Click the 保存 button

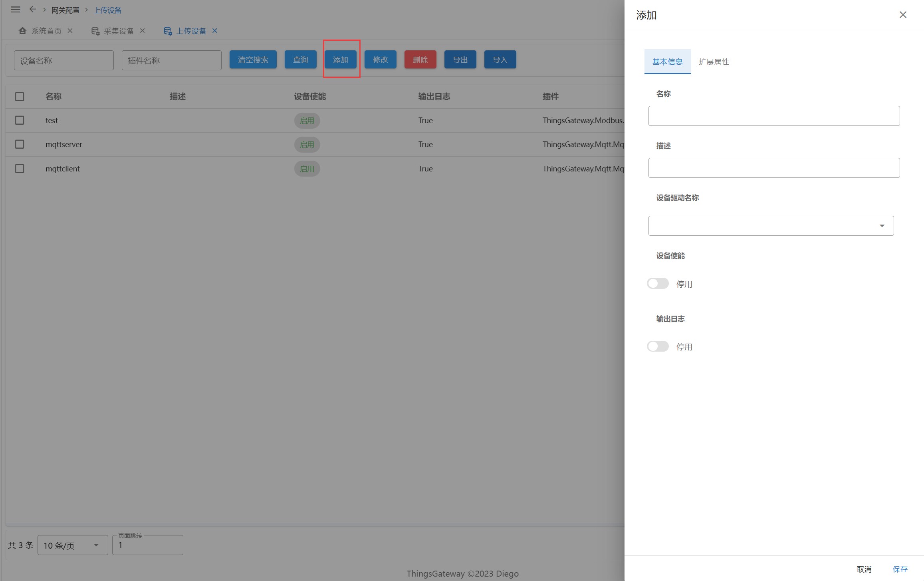point(900,569)
